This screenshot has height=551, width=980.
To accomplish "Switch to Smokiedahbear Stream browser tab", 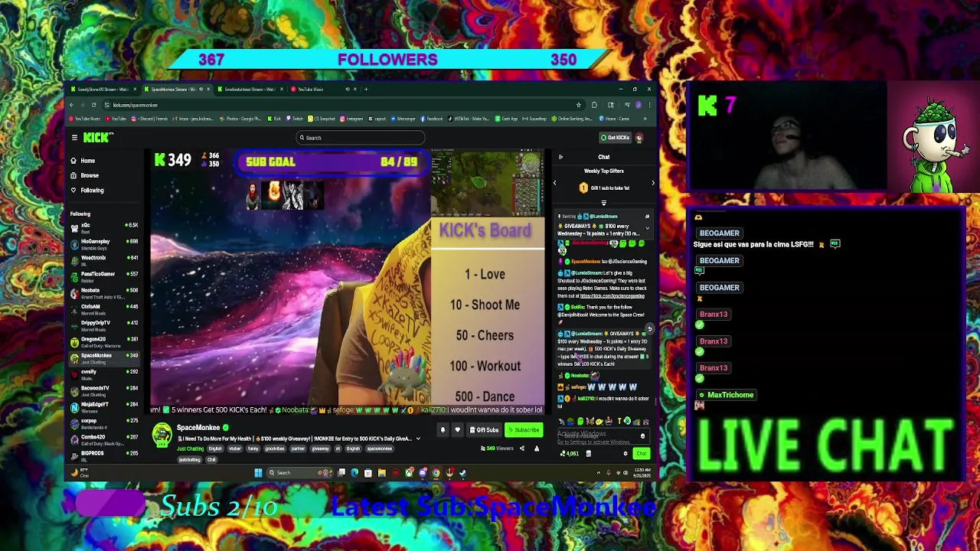I will click(249, 90).
